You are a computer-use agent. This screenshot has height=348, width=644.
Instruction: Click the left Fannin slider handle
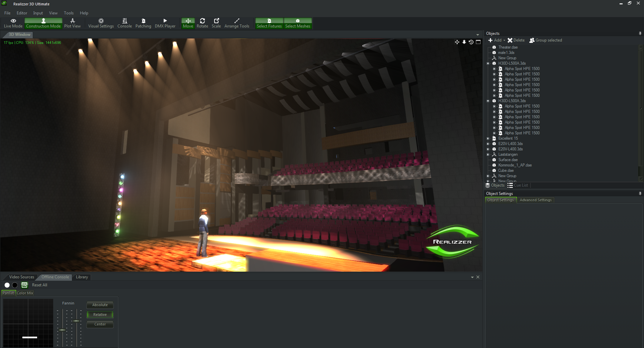[x=63, y=330]
